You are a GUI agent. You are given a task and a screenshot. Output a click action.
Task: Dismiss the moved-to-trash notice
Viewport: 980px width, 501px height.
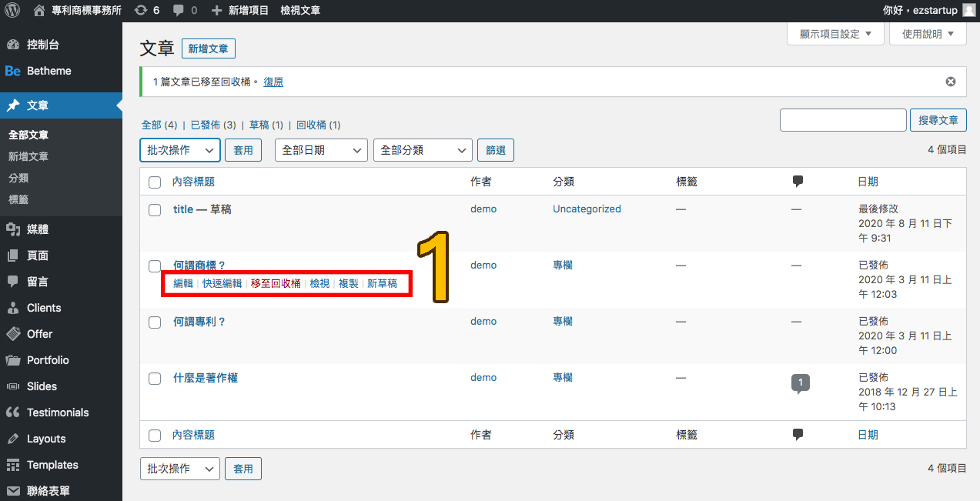point(951,82)
